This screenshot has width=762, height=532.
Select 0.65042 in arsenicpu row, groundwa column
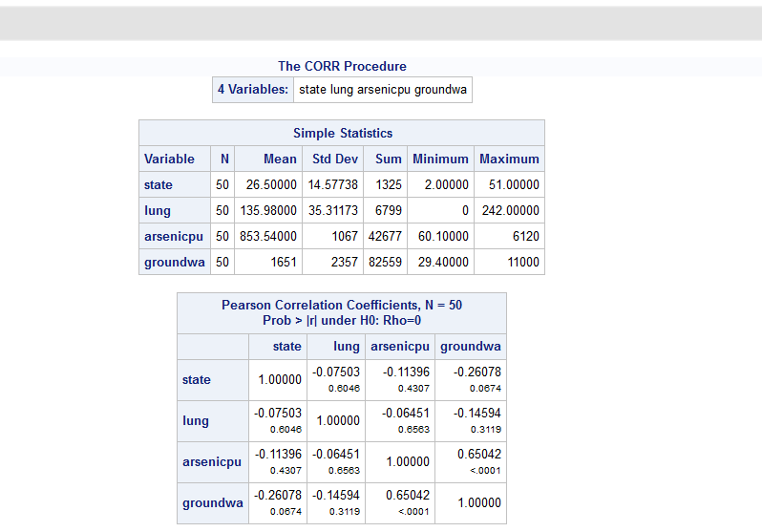click(x=479, y=455)
